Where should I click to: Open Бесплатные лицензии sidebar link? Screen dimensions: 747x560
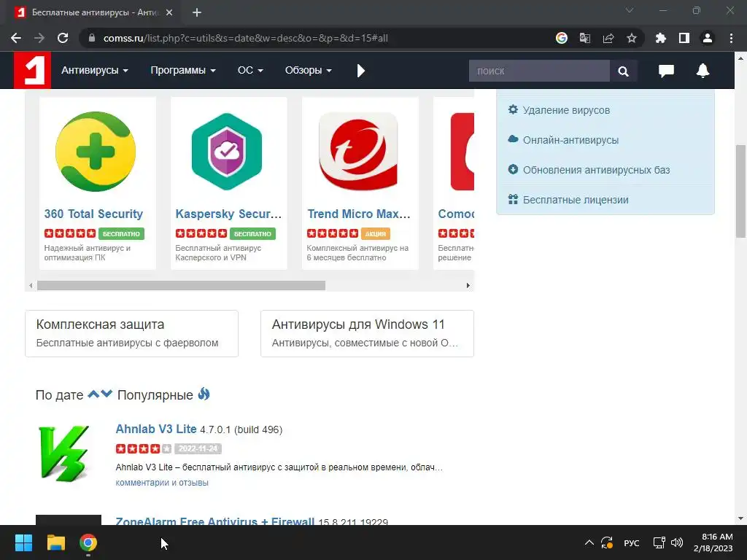click(576, 200)
